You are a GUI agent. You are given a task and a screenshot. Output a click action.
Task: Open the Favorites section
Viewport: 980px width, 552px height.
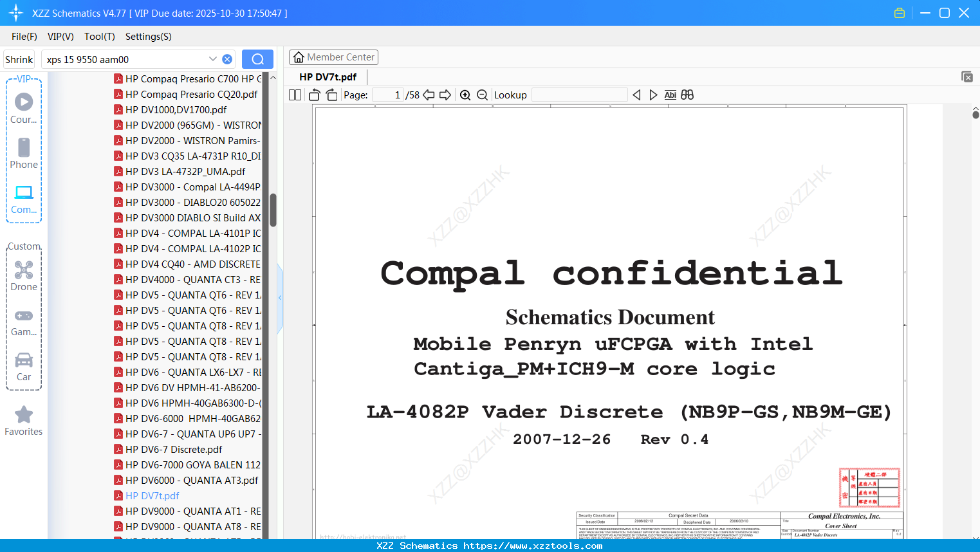tap(24, 421)
